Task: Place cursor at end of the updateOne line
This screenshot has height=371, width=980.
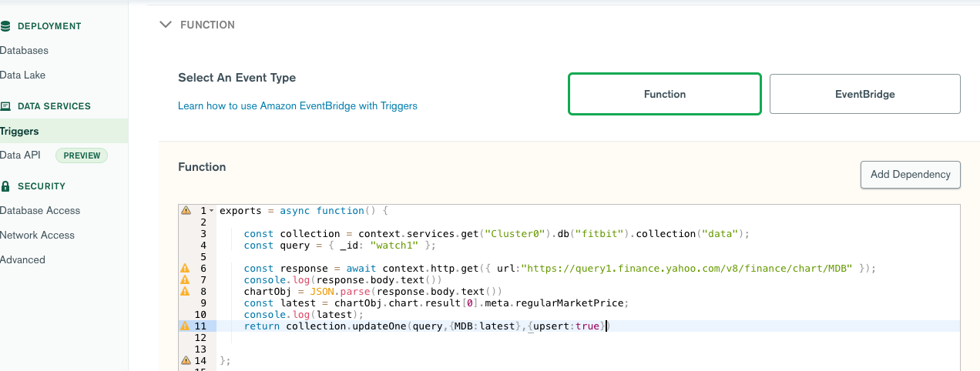Action: point(608,326)
